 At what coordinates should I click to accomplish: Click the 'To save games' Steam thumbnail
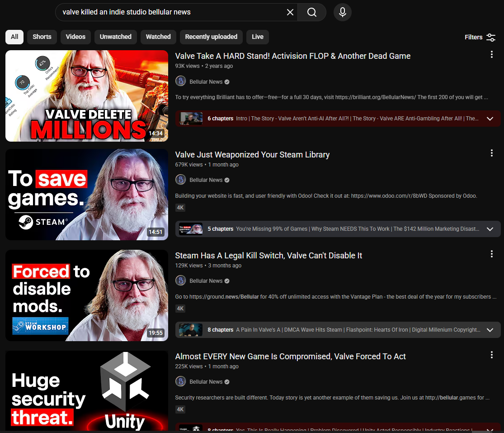point(87,195)
